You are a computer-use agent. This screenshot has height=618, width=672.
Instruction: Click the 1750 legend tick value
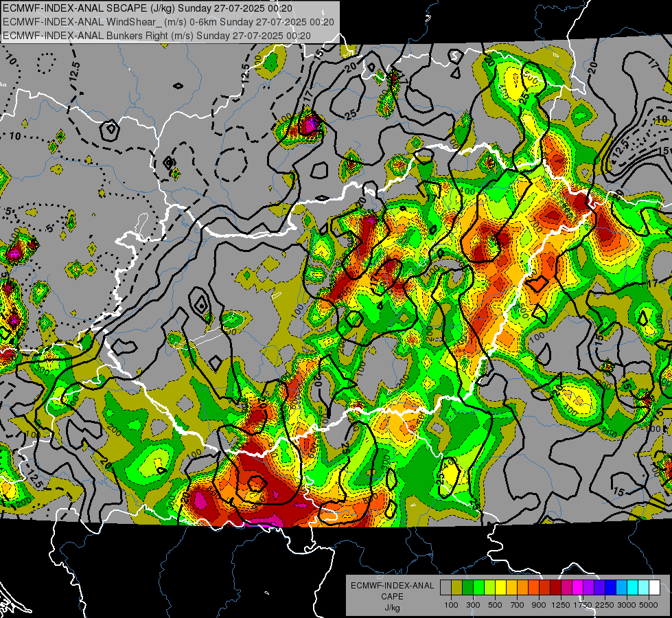coord(583,605)
